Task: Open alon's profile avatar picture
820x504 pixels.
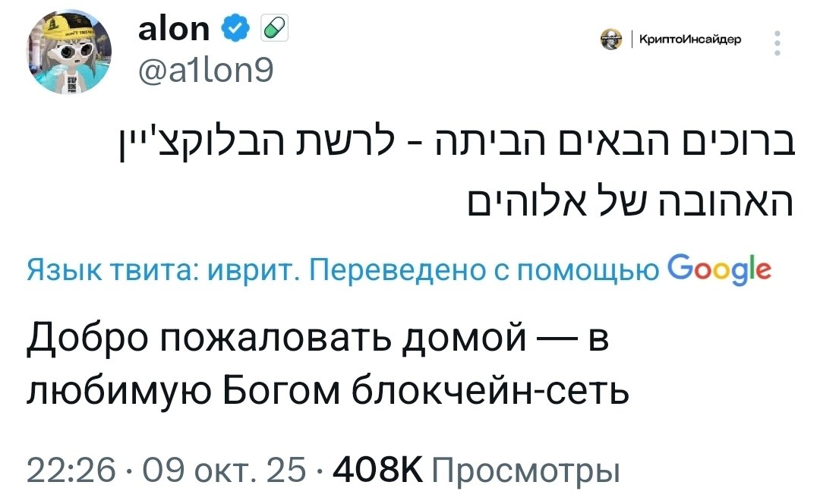Action: tap(71, 54)
